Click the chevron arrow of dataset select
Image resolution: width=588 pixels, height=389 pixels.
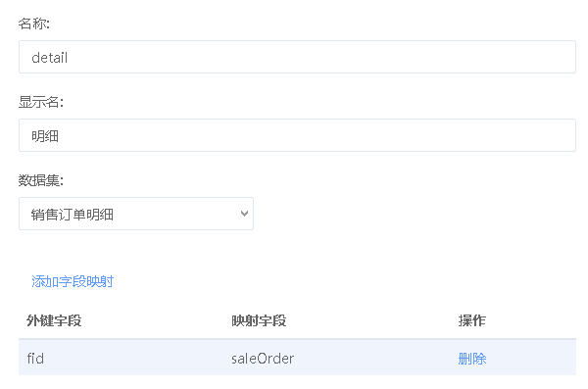(x=244, y=214)
